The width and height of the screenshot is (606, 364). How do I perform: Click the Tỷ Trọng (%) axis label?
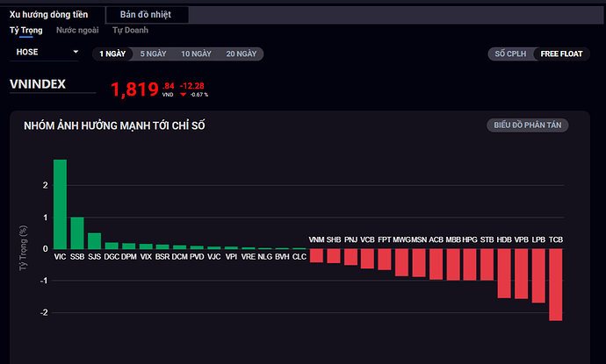point(23,247)
